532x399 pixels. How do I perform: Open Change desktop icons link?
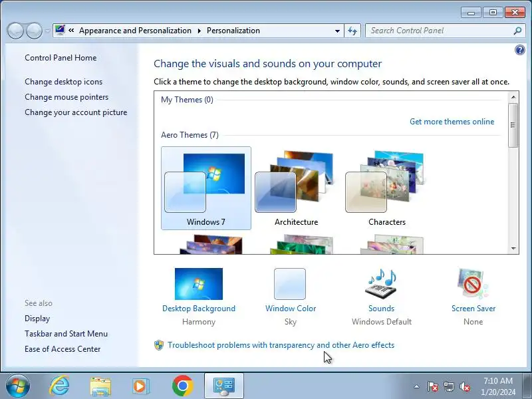[63, 82]
